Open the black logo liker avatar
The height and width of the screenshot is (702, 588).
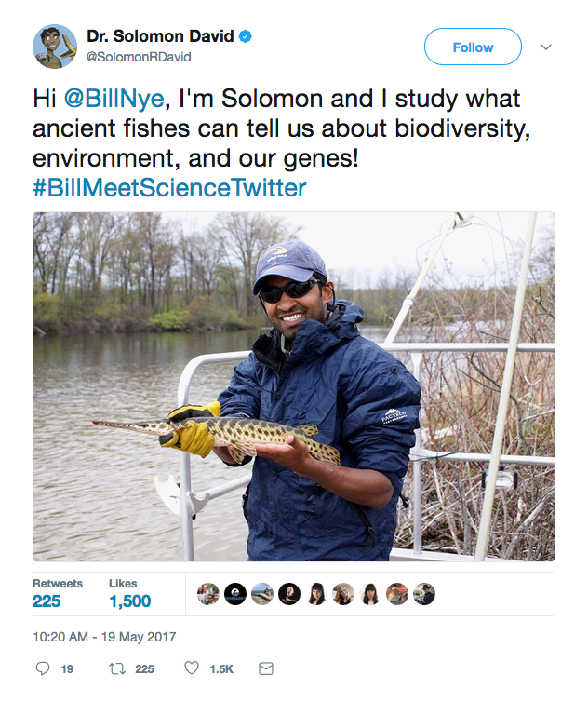(x=235, y=594)
